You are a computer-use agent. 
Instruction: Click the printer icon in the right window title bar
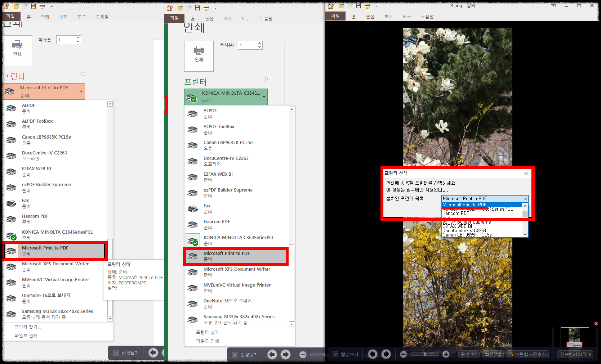click(367, 6)
